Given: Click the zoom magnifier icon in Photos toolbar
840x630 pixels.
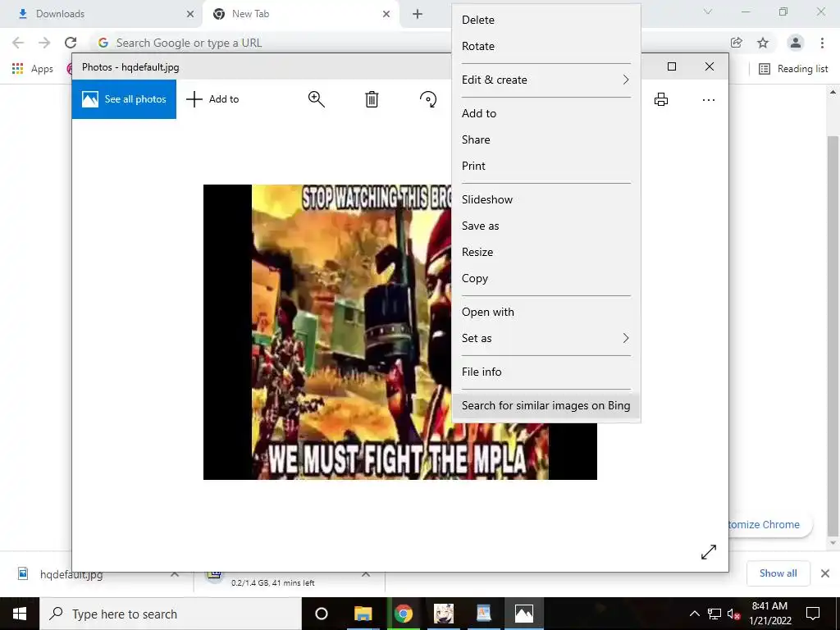Looking at the screenshot, I should (317, 99).
